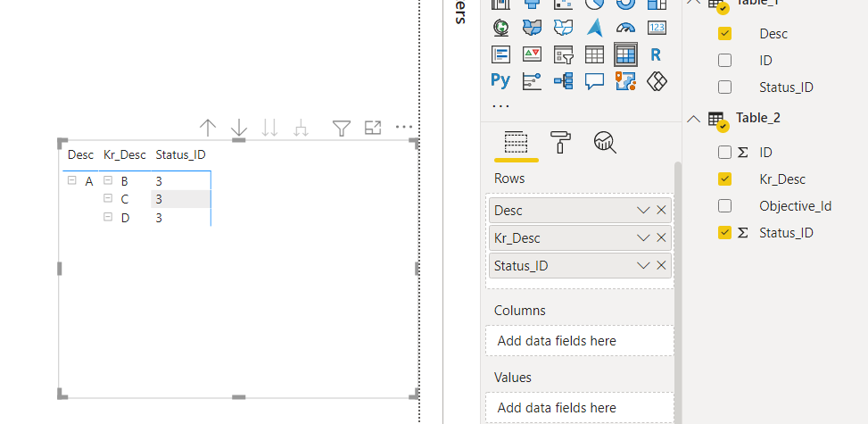
Task: Go to next level in hierarchy
Action: 269,128
